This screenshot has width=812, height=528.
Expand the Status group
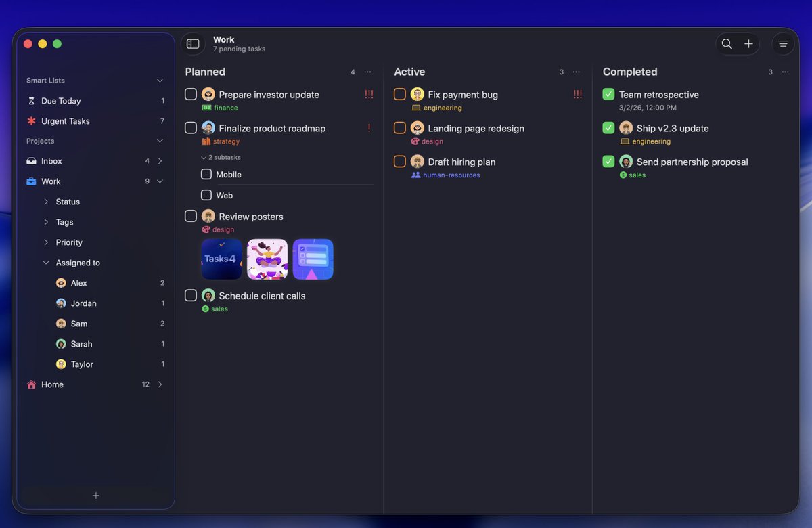(46, 202)
